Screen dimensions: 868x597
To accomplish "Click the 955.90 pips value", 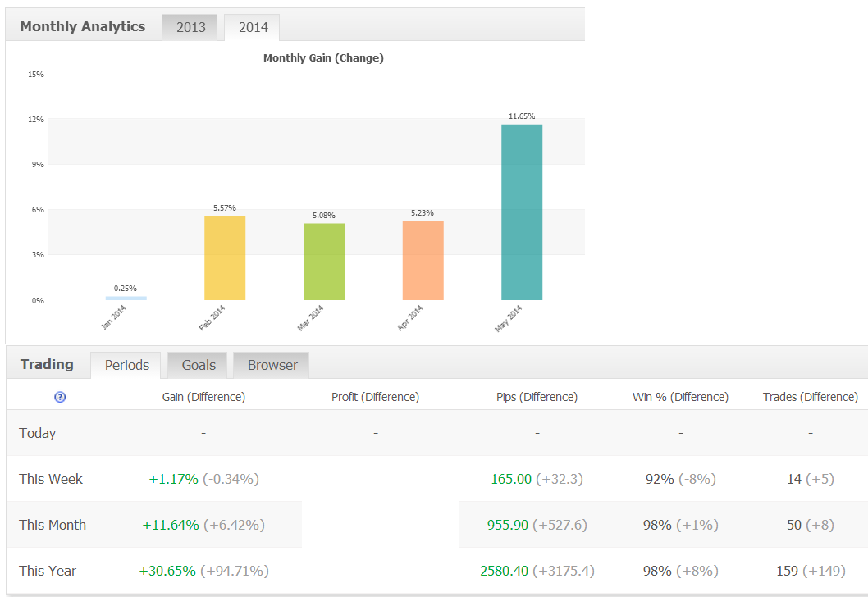I will (508, 525).
